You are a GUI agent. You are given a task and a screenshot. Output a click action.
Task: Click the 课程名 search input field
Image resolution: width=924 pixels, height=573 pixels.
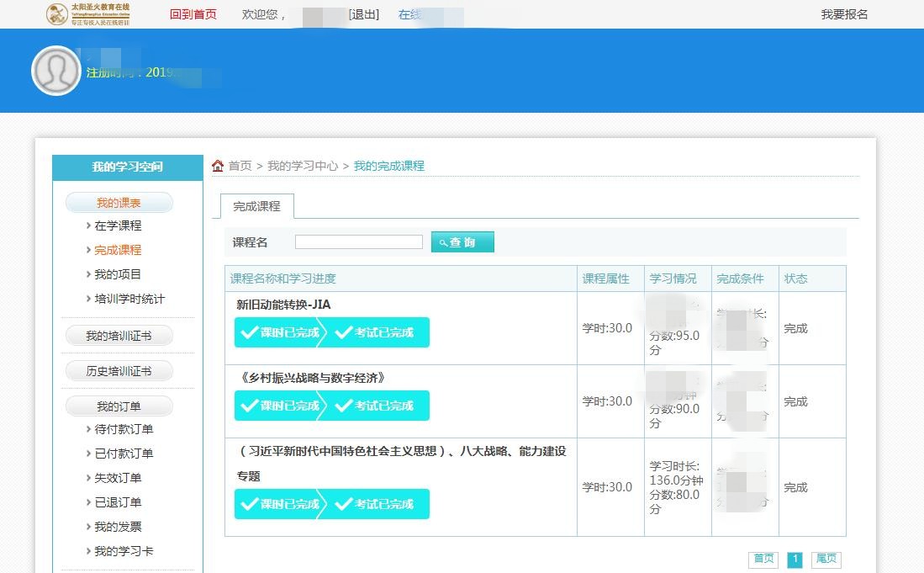pyautogui.click(x=359, y=242)
